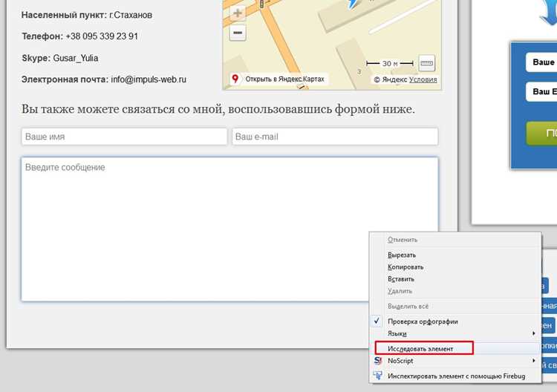Activate the map ruler measurement tool

[x=426, y=63]
